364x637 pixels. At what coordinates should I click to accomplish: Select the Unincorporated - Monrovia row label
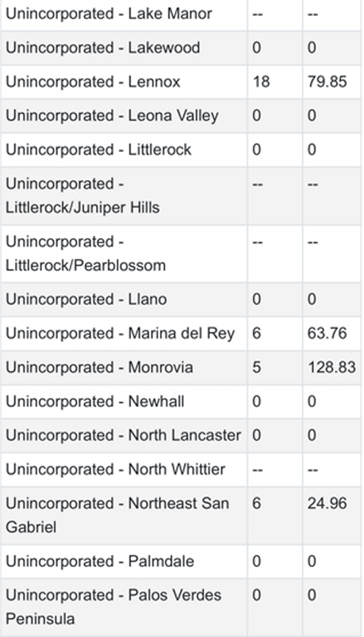click(99, 368)
